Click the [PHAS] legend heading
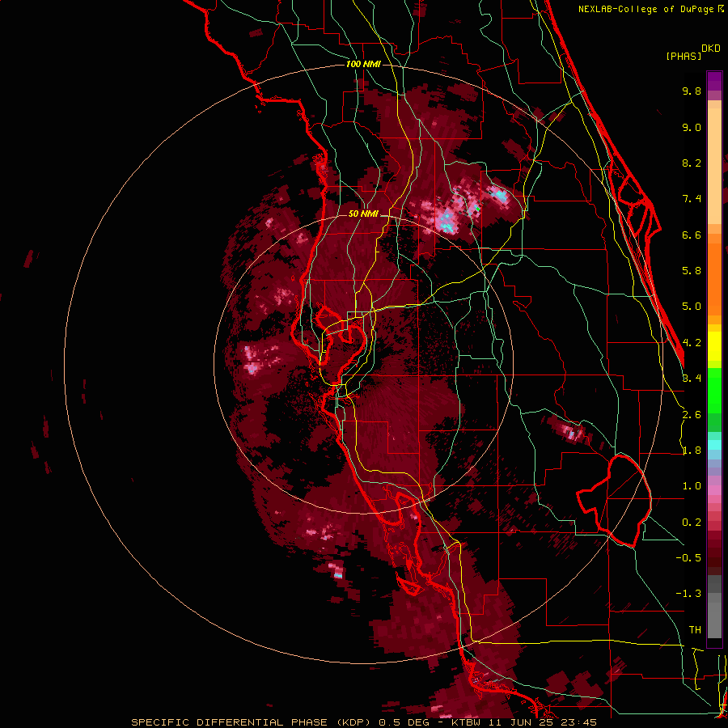The image size is (728, 728). (684, 56)
